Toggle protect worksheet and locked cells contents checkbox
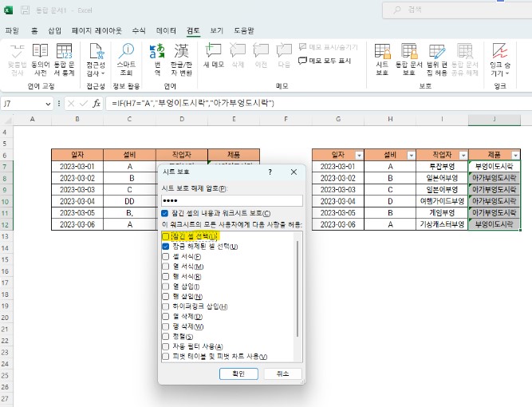This screenshot has width=532, height=407. (165, 214)
